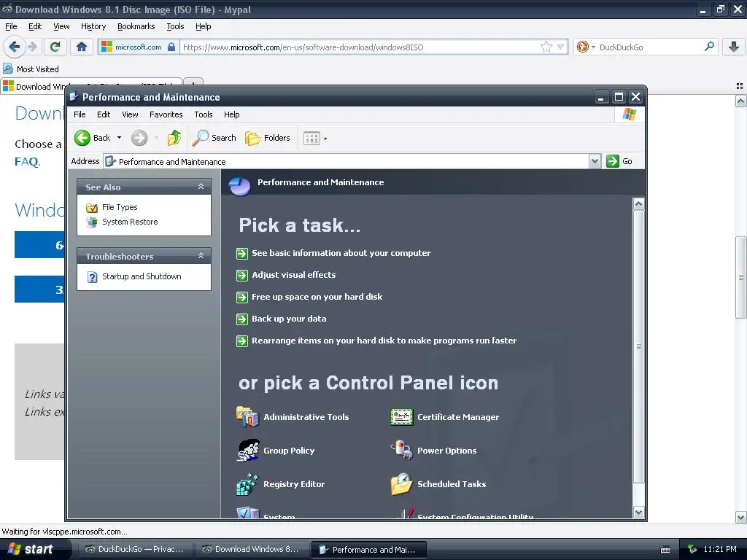
Task: Toggle the Folders pane button
Action: pos(267,138)
